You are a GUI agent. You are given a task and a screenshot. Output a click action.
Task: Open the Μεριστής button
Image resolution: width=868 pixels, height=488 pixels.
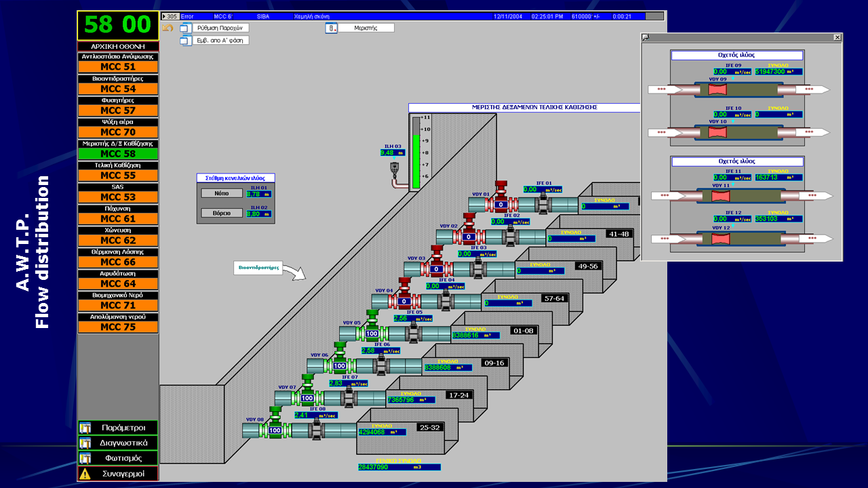pyautogui.click(x=366, y=28)
